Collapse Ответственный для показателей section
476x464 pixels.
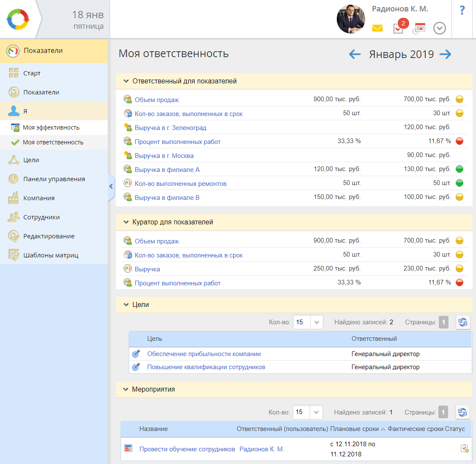click(x=126, y=81)
